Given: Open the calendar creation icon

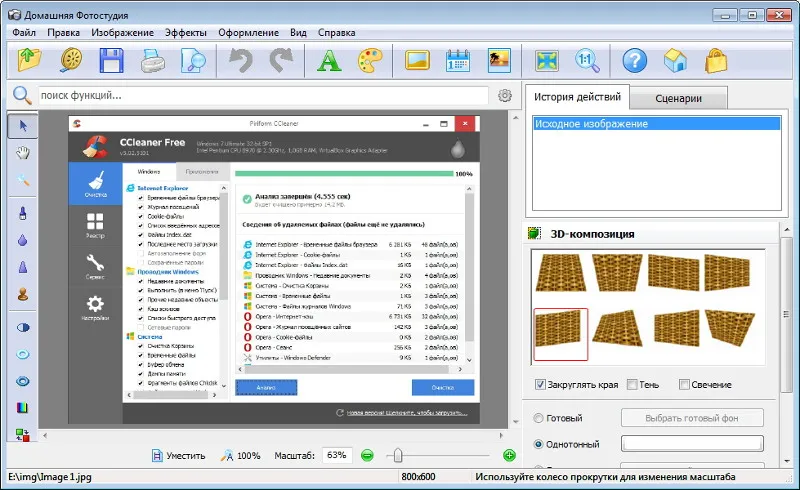Looking at the screenshot, I should point(458,60).
